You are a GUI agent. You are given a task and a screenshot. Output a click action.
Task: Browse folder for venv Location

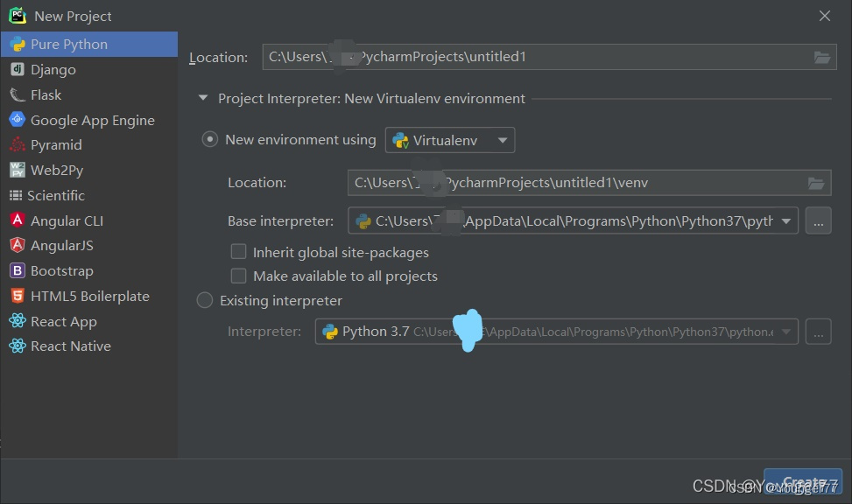click(x=816, y=183)
